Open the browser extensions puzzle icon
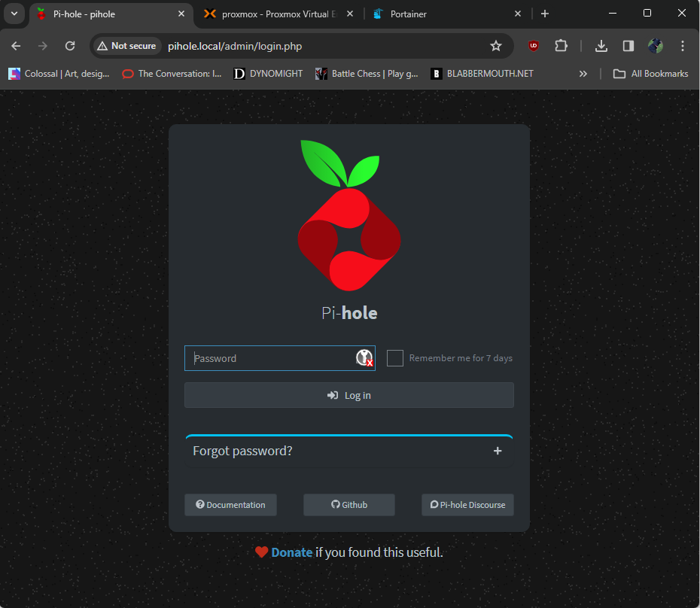The width and height of the screenshot is (700, 608). [561, 46]
